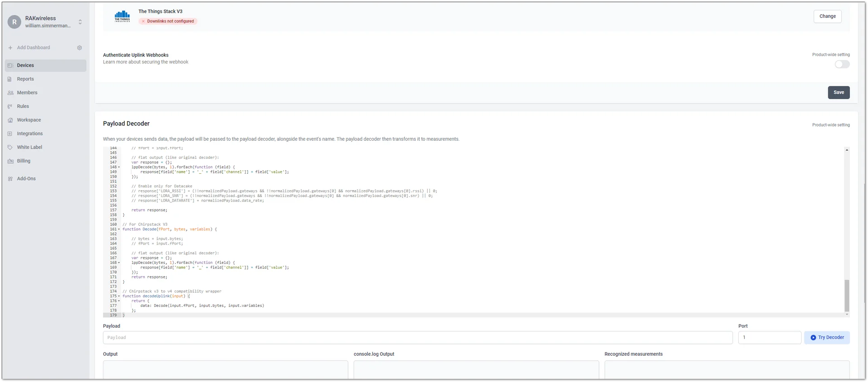The height and width of the screenshot is (382, 868).
Task: Click the Integrations sidebar icon
Action: [10, 134]
